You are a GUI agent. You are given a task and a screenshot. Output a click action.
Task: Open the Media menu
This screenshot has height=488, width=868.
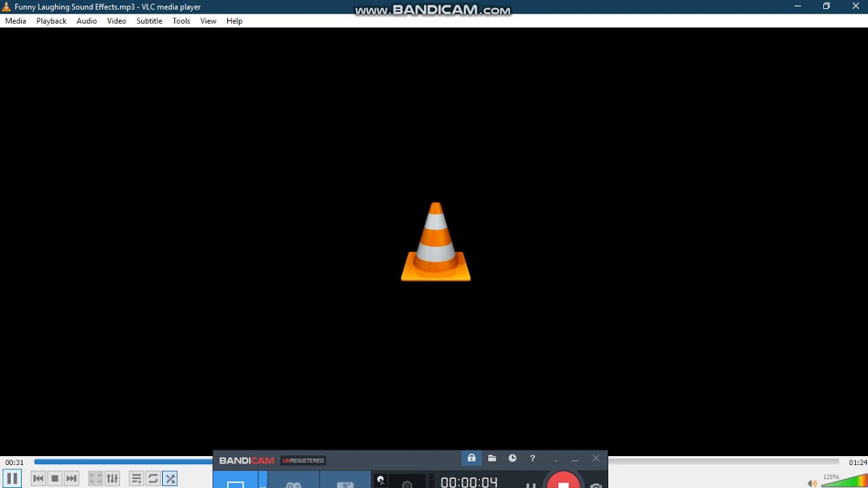click(16, 21)
